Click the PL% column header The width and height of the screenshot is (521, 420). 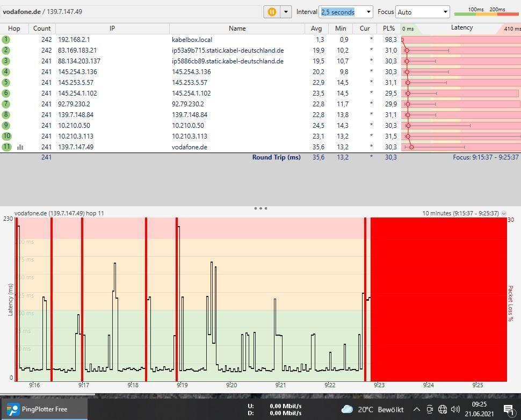tap(389, 28)
